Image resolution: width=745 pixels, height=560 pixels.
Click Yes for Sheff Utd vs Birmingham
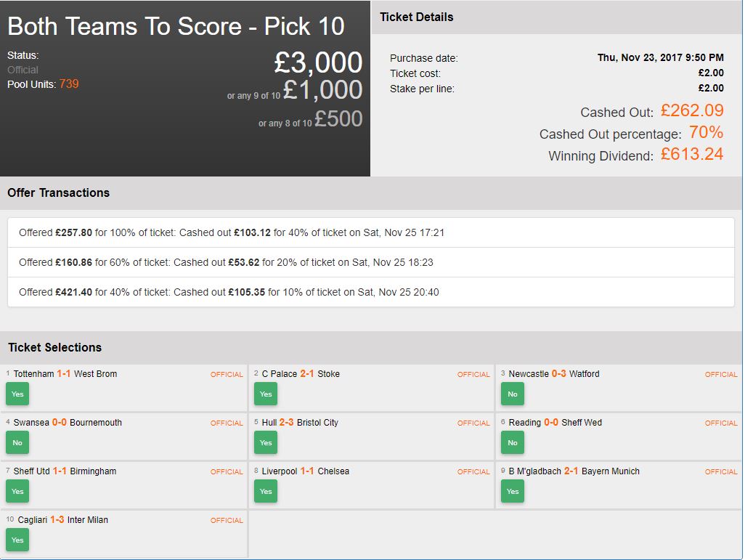[17, 491]
